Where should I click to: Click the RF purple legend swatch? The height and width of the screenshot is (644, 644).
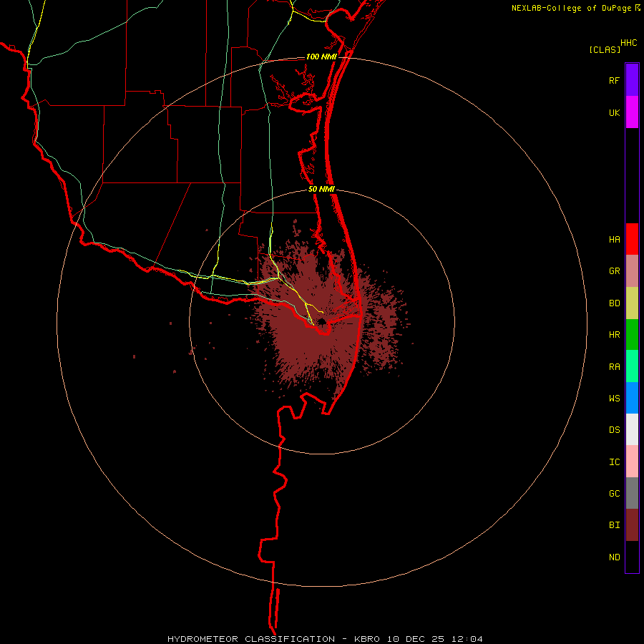point(632,80)
